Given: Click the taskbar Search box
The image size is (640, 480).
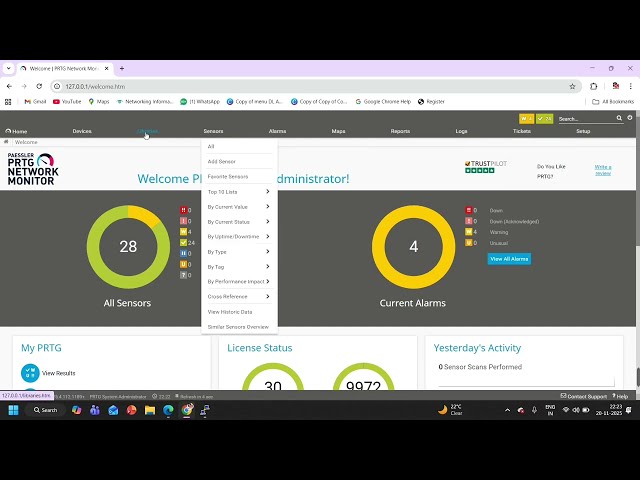Looking at the screenshot, I should [x=46, y=410].
